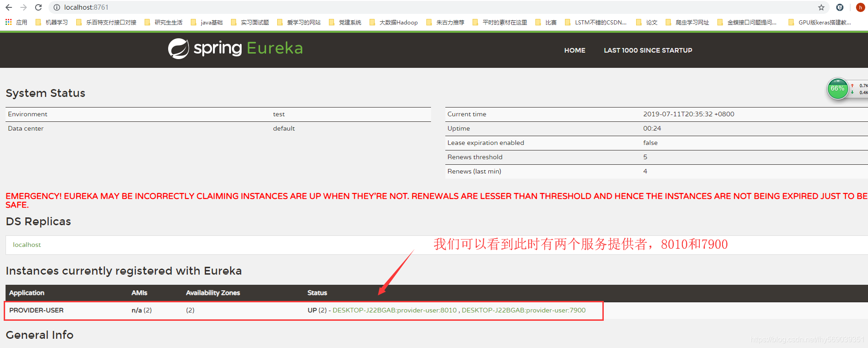
Task: Open LAST 1000 SINCE STARTUP menu item
Action: [648, 50]
